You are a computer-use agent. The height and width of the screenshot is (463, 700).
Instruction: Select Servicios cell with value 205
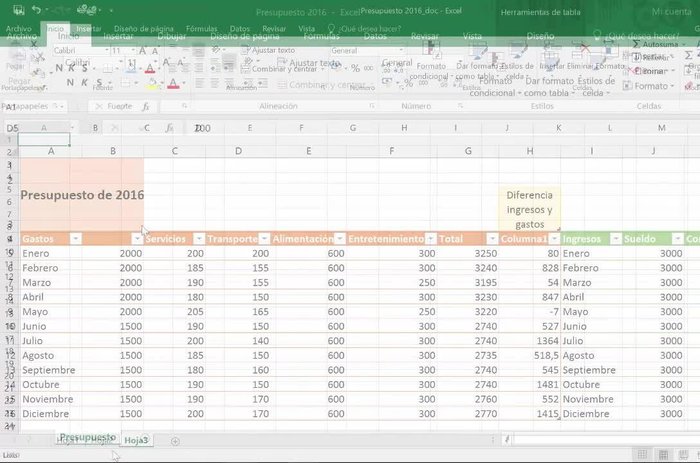coord(175,311)
